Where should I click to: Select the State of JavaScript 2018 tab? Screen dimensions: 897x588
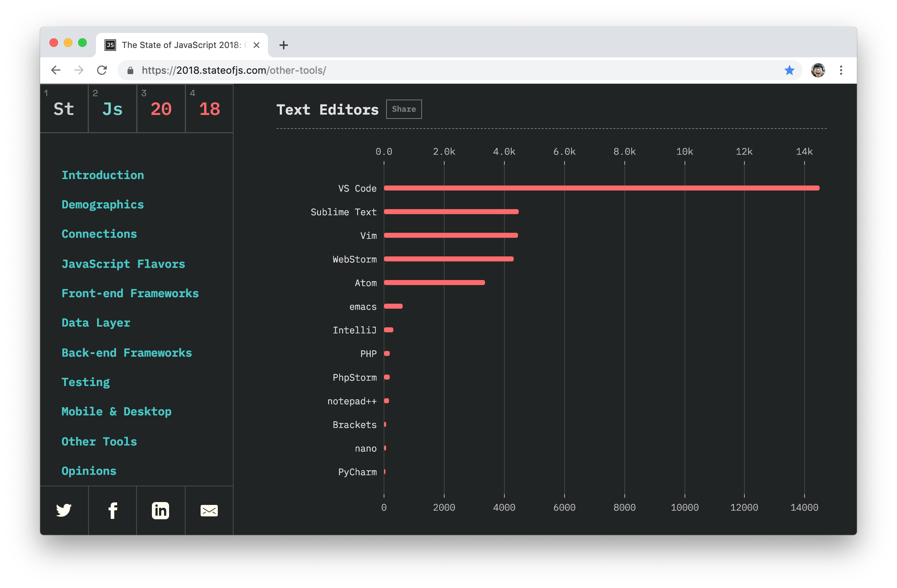(x=181, y=45)
